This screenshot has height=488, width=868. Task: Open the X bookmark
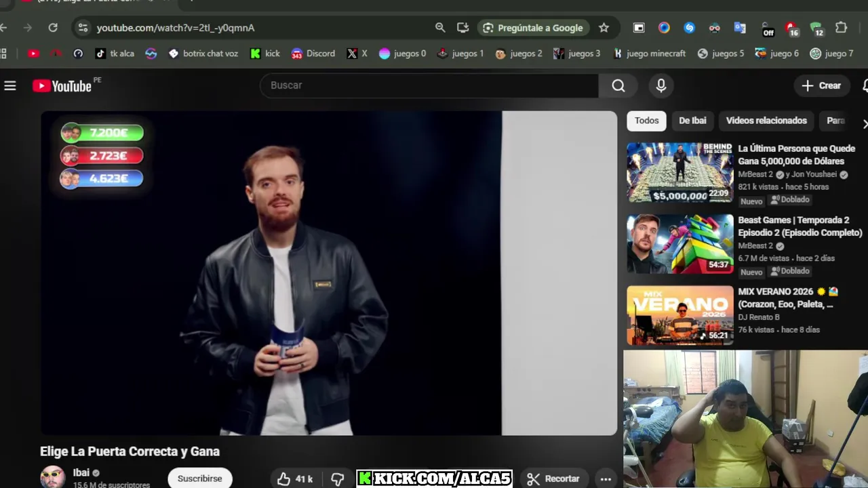coord(357,54)
